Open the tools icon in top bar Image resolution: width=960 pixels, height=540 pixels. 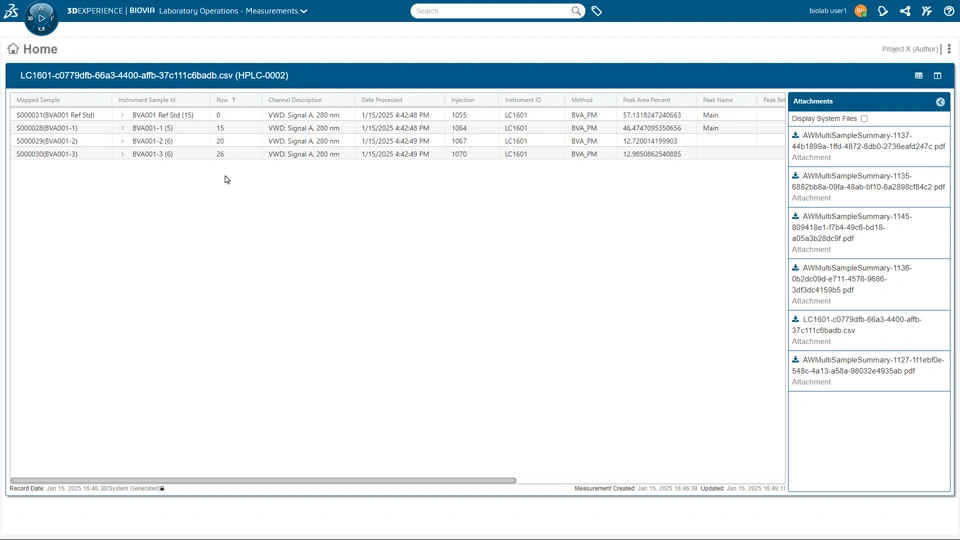click(927, 11)
